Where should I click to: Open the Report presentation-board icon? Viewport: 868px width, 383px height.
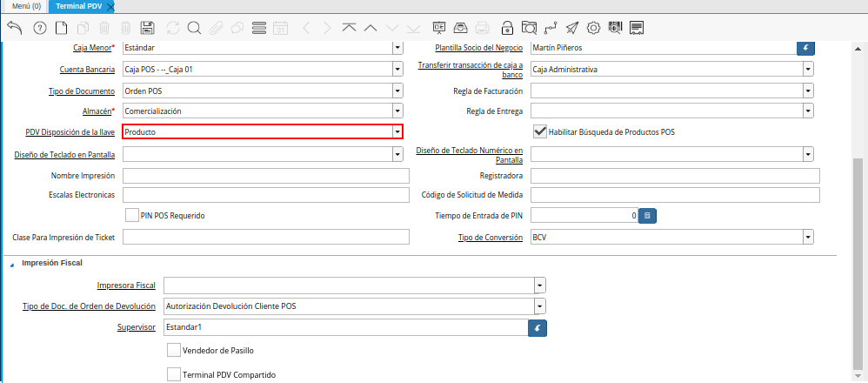(439, 28)
